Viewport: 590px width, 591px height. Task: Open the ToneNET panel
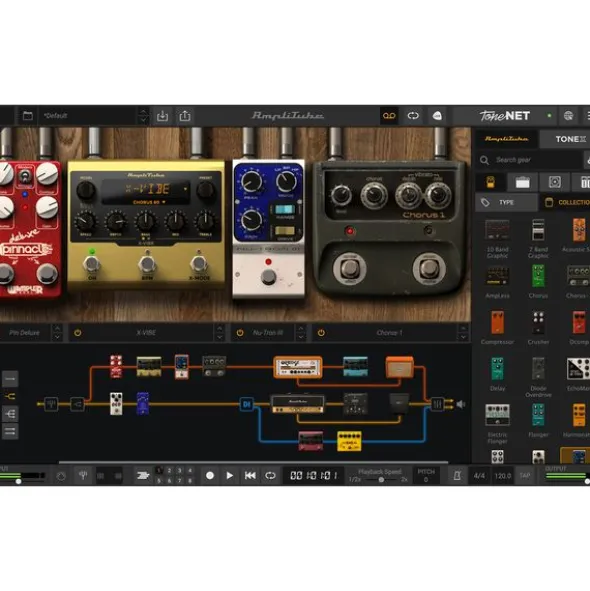pos(505,116)
